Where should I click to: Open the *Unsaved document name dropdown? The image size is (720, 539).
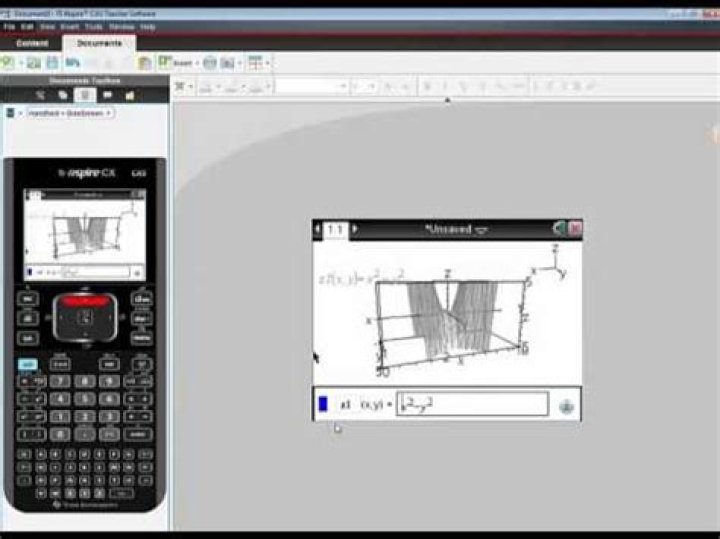[456, 229]
